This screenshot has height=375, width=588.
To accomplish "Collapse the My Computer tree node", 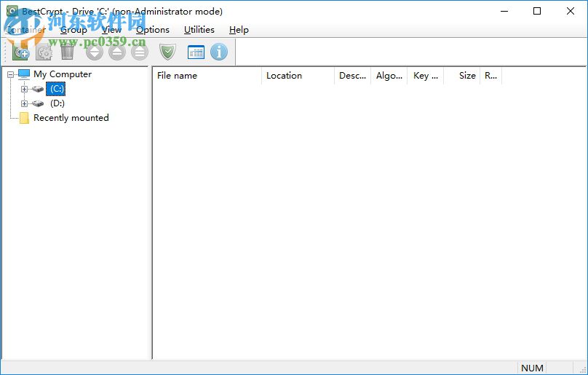I will click(x=10, y=74).
